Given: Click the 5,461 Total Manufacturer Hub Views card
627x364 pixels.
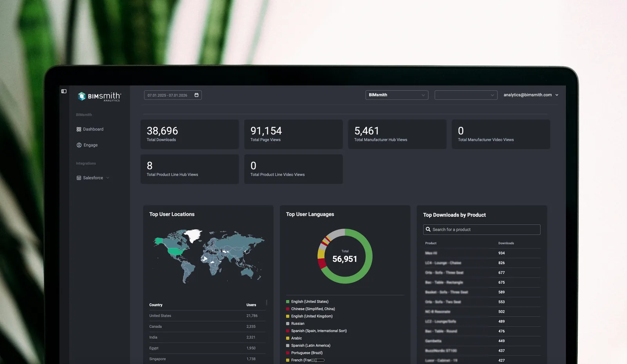Looking at the screenshot, I should (x=397, y=134).
